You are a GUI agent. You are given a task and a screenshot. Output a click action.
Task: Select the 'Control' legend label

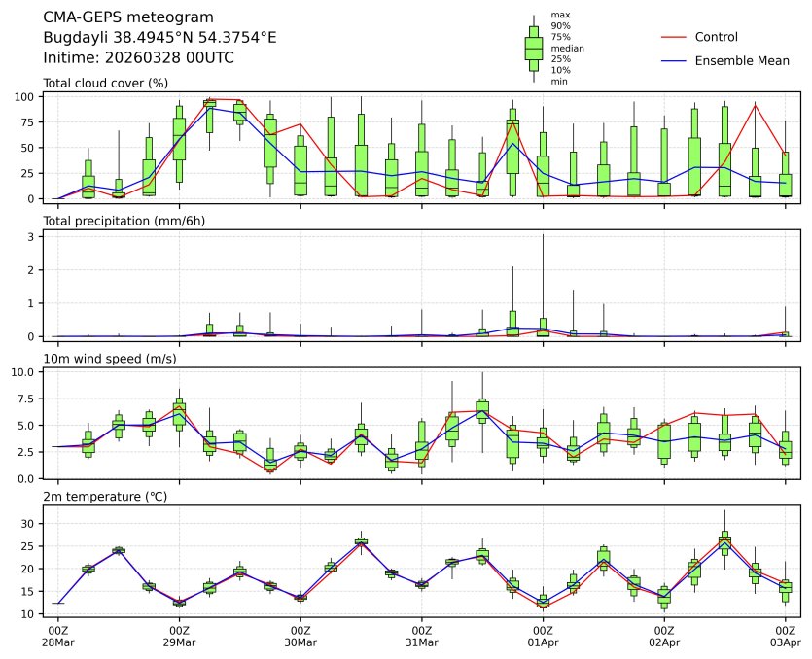click(716, 37)
